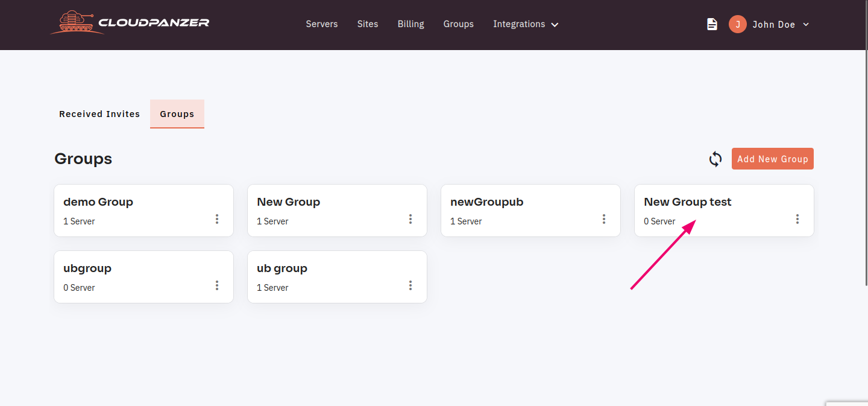Open the Billing page

coord(411,24)
